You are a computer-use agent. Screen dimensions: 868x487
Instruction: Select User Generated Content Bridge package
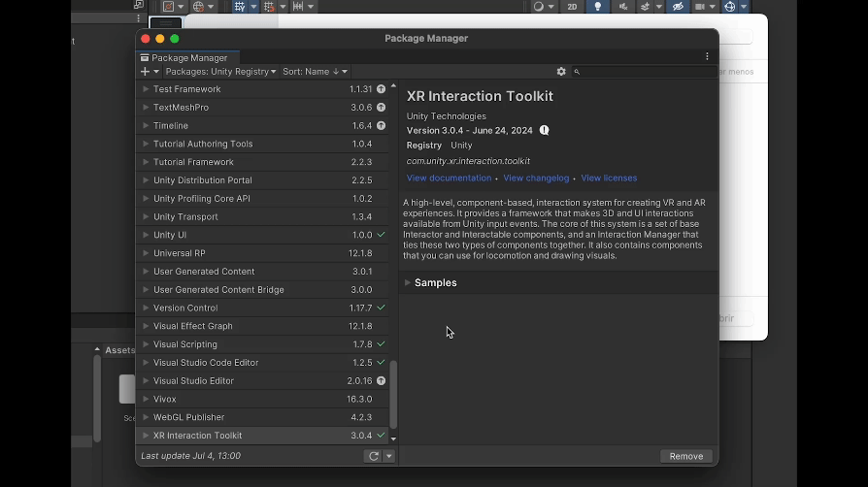pyautogui.click(x=262, y=289)
